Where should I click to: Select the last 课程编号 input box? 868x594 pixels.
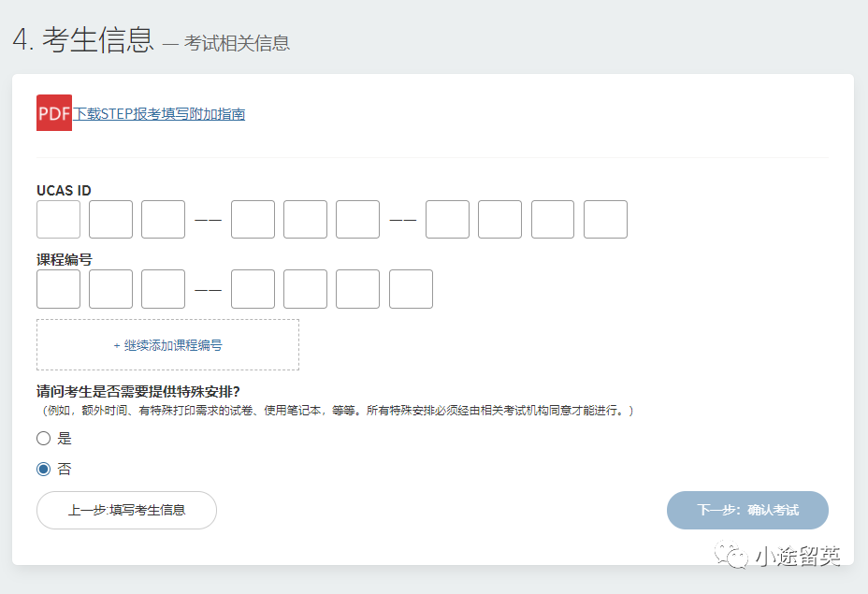coord(411,289)
